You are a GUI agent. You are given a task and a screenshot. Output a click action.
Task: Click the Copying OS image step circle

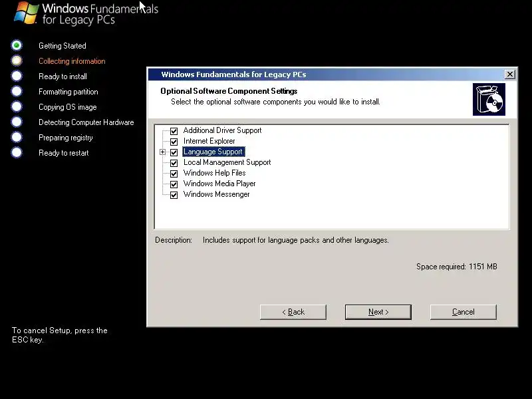tap(16, 106)
